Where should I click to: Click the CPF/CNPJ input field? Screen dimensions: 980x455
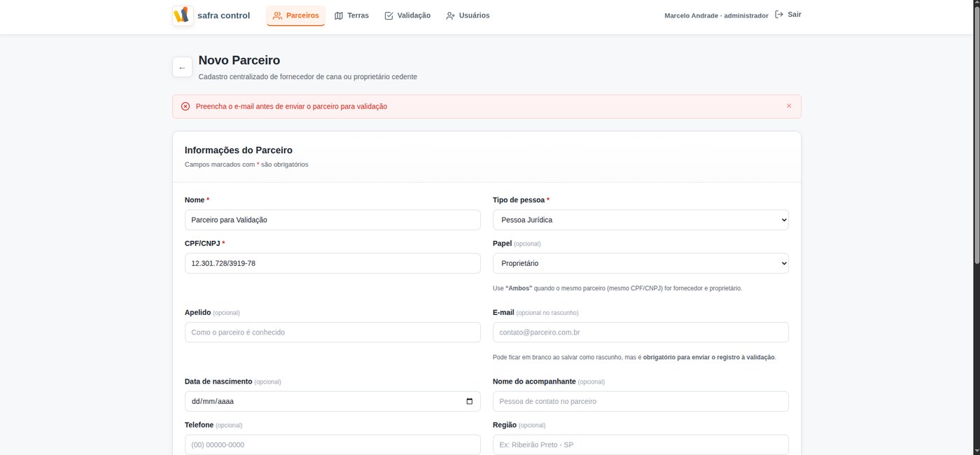click(332, 263)
